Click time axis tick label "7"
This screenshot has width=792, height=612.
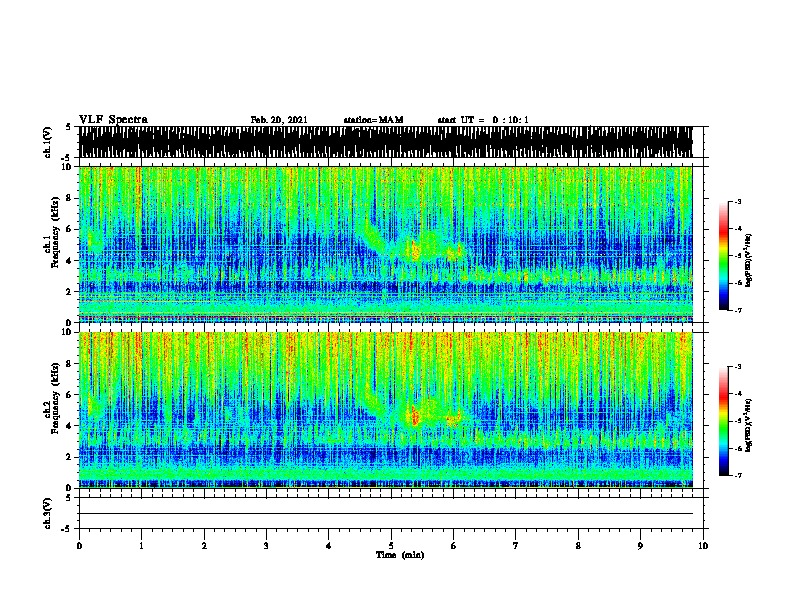coord(516,546)
